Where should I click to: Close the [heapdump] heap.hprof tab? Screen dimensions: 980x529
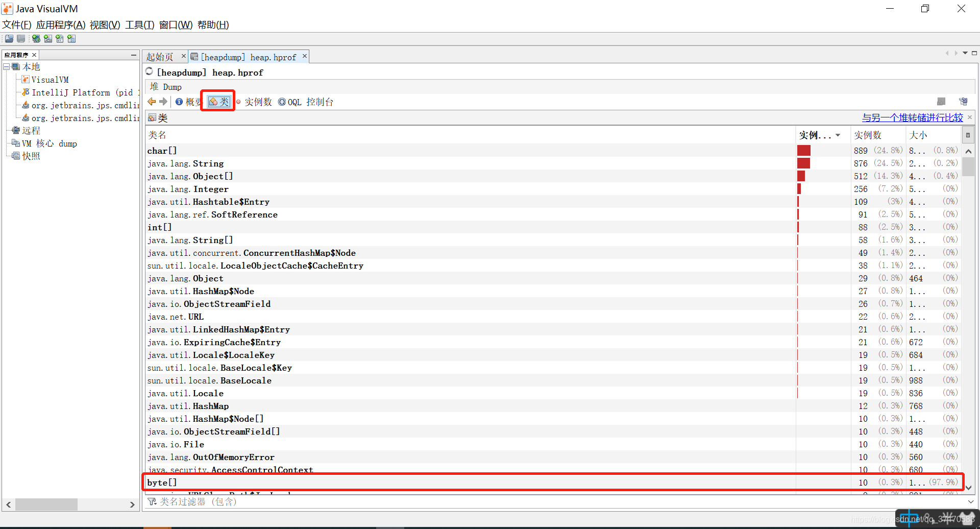305,56
